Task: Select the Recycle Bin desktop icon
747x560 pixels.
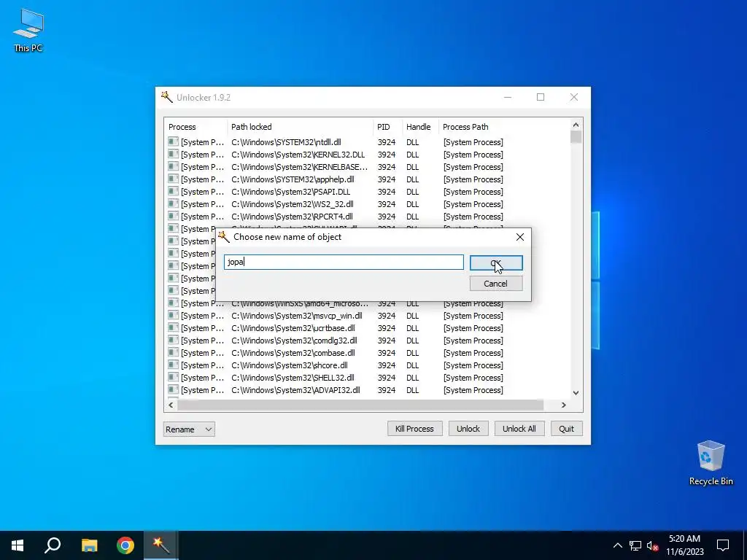Action: 711,463
